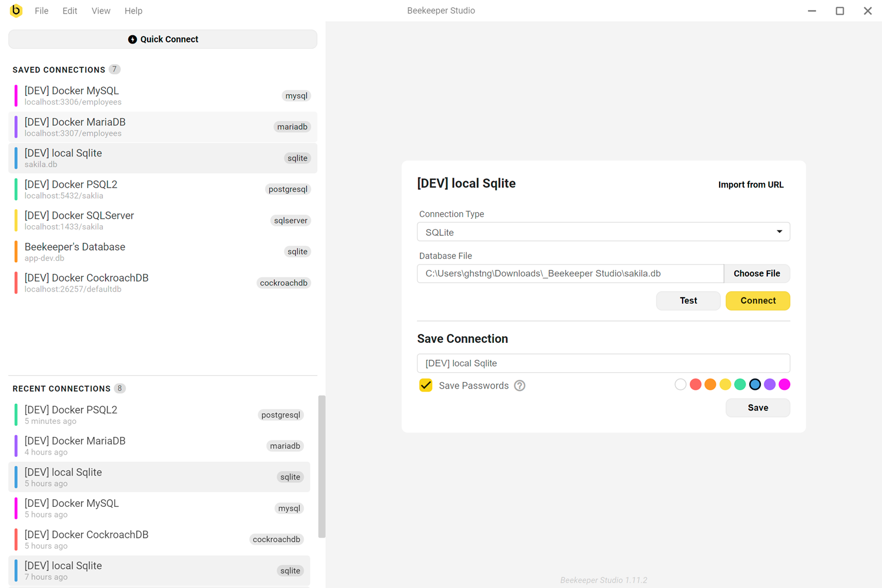
Task: Click the recent connections scrollbar
Action: point(322,466)
